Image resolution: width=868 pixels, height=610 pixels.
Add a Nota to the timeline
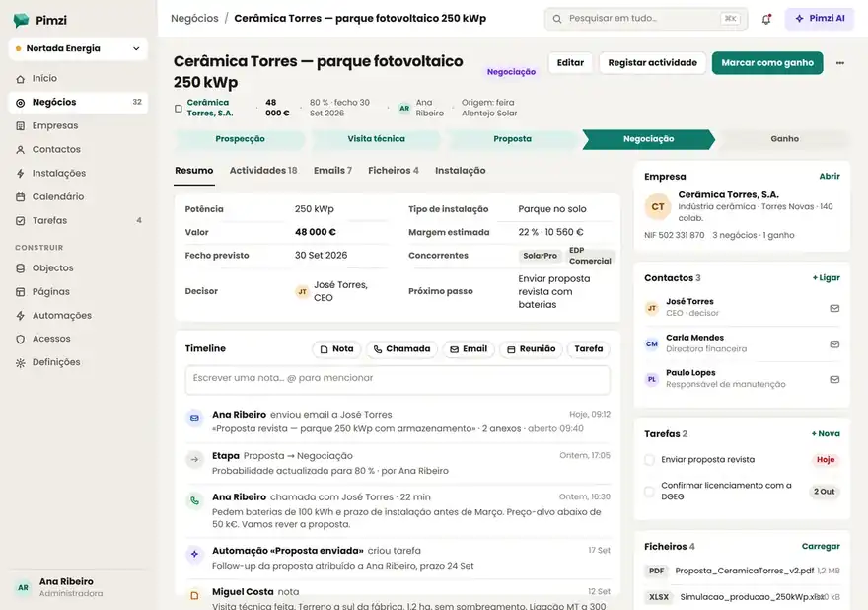pyautogui.click(x=336, y=349)
